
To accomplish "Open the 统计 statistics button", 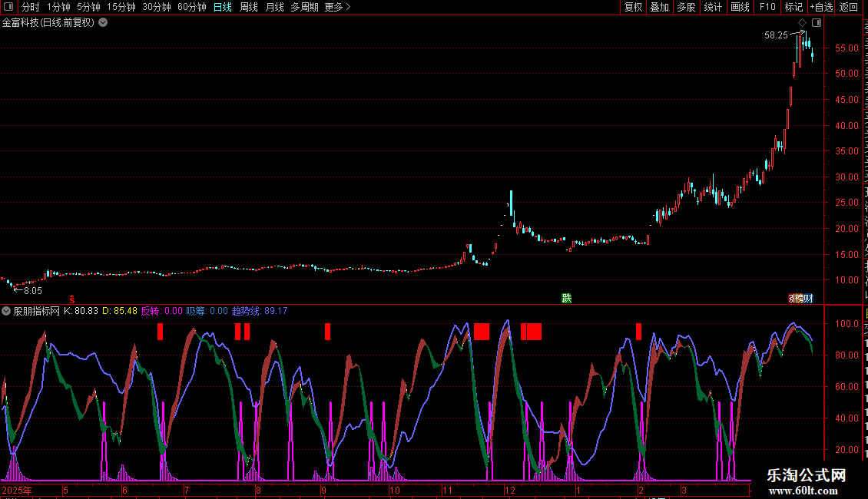I will tap(713, 7).
